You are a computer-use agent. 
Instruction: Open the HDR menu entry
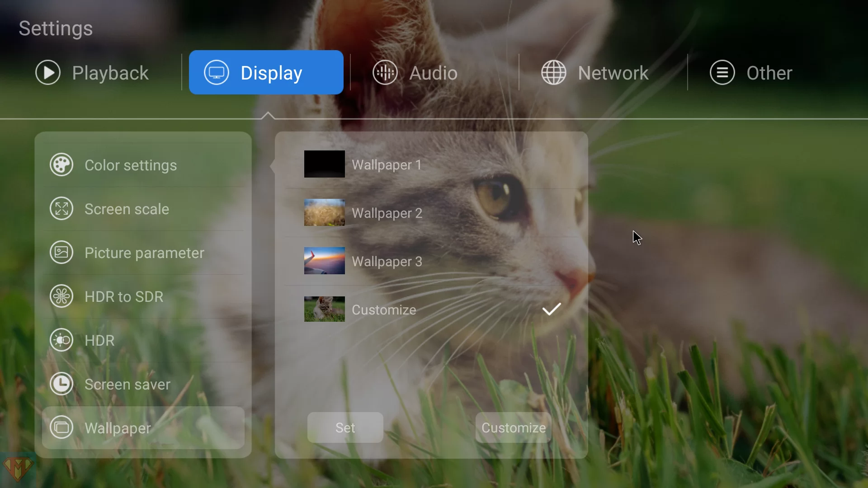click(143, 340)
